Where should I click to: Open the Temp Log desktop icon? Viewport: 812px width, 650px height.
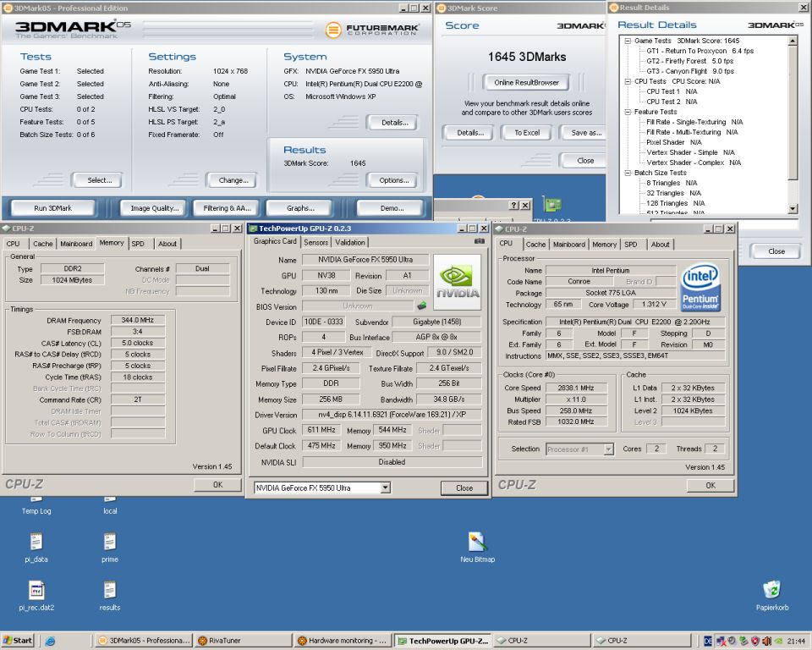point(36,506)
